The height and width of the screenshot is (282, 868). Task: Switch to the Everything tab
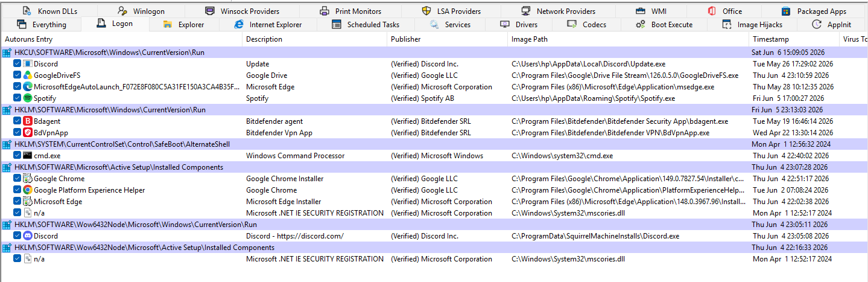(x=42, y=25)
